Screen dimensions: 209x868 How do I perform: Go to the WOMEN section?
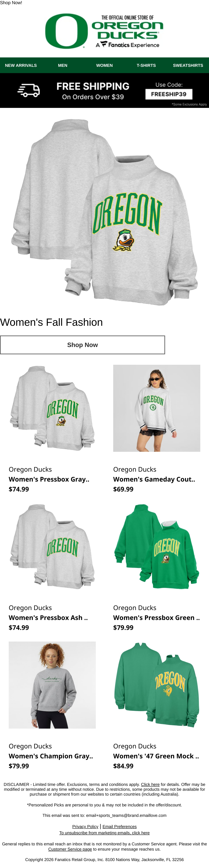104,65
